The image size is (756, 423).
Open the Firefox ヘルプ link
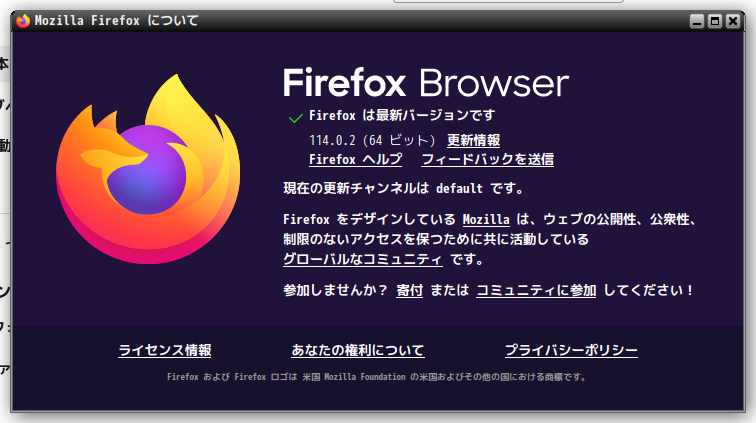pos(355,159)
